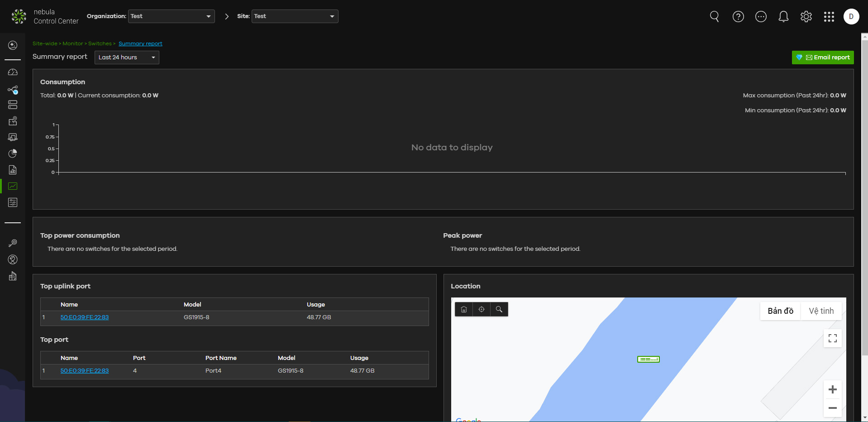The image size is (868, 422).
Task: Open the Last 24 hours period dropdown
Action: [127, 58]
